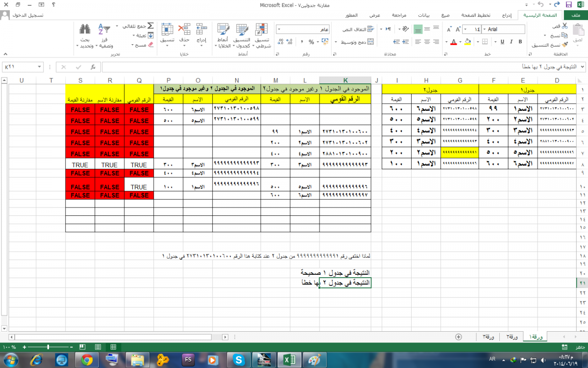Open Review (مراجعة) tab
Viewport: 588px width, 368px height.
(399, 15)
